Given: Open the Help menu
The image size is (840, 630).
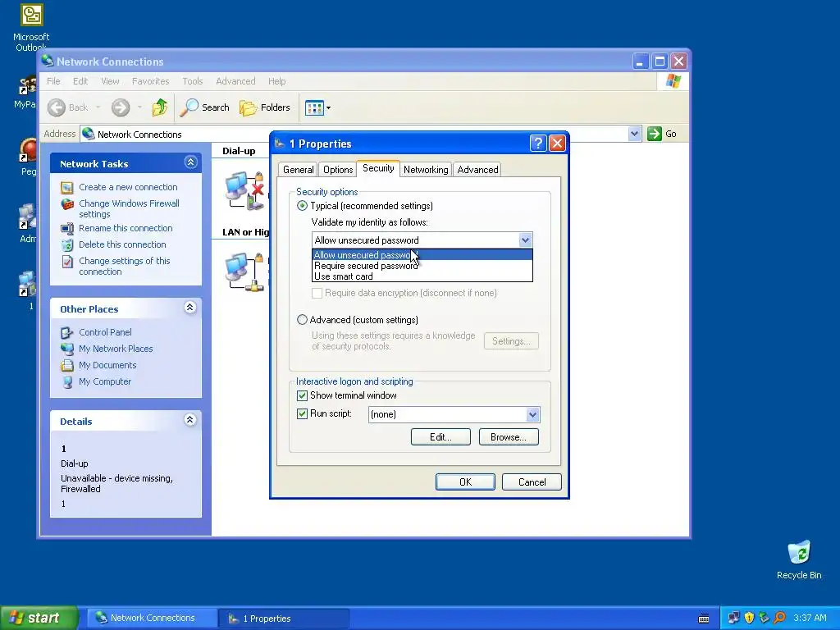Looking at the screenshot, I should click(277, 81).
